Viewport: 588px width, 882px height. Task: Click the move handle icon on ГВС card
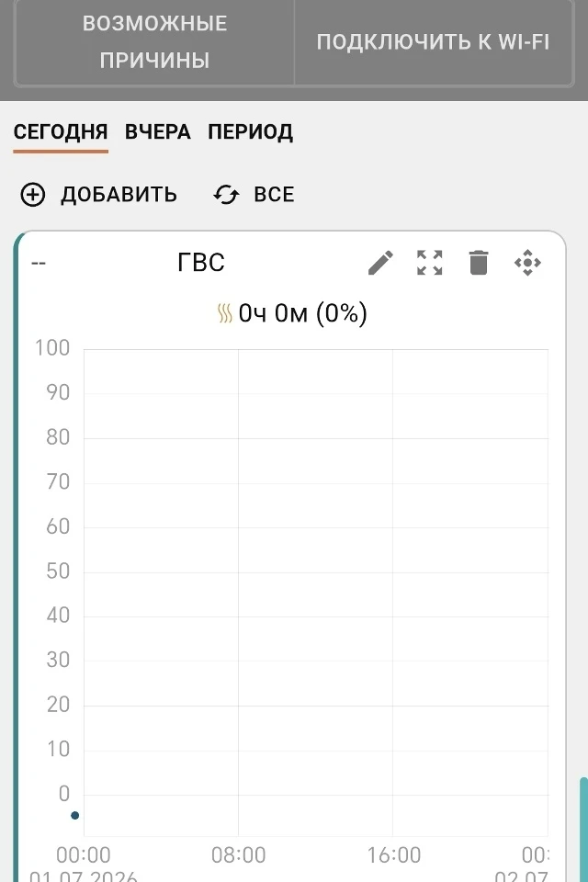pyautogui.click(x=527, y=263)
